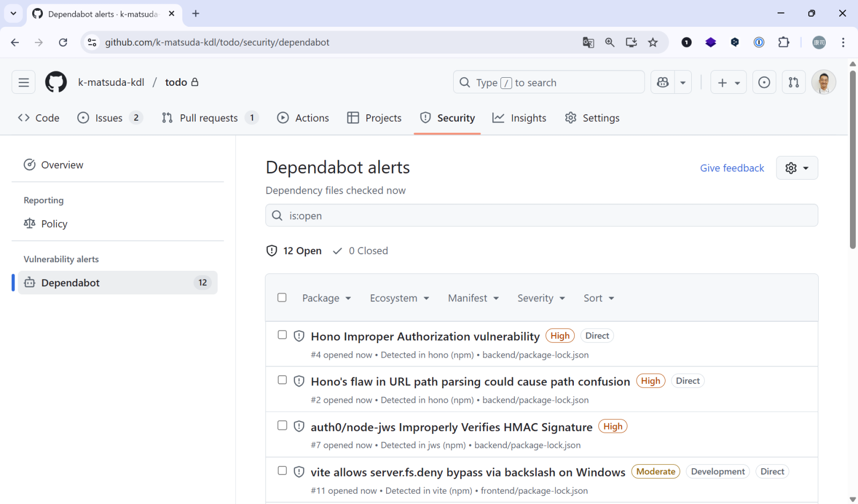Open the vite server.fs.deny bypass alert
This screenshot has width=858, height=504.
(468, 472)
